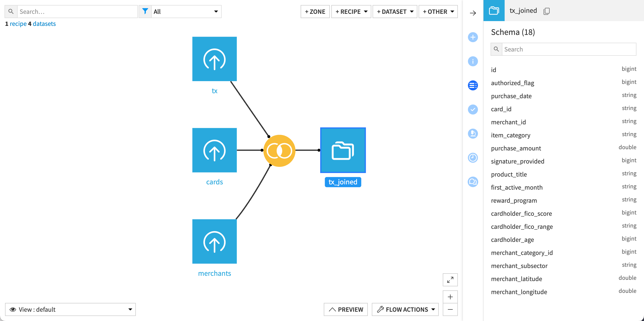
Task: Toggle the filter icon beside search
Action: 145,11
